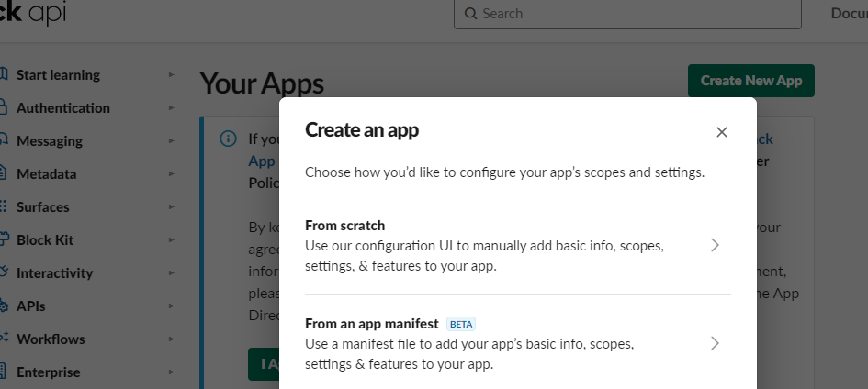
Task: Close the Create an app dialog
Action: [x=721, y=132]
